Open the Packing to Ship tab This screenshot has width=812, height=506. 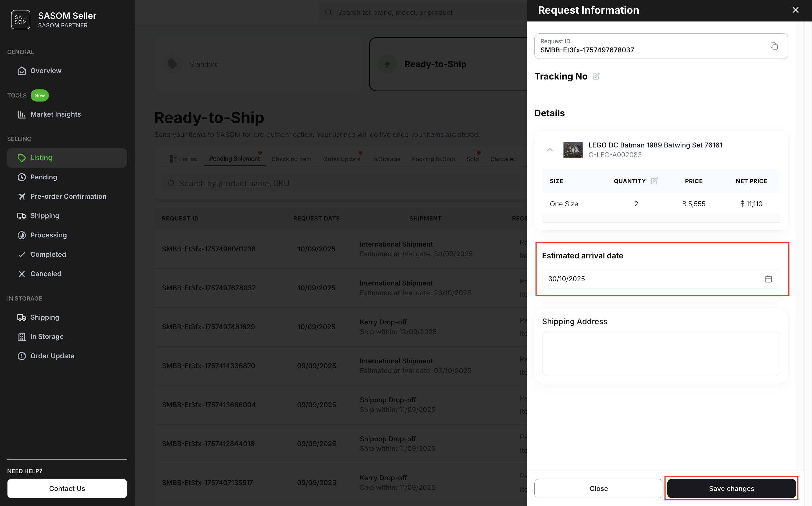tap(433, 159)
